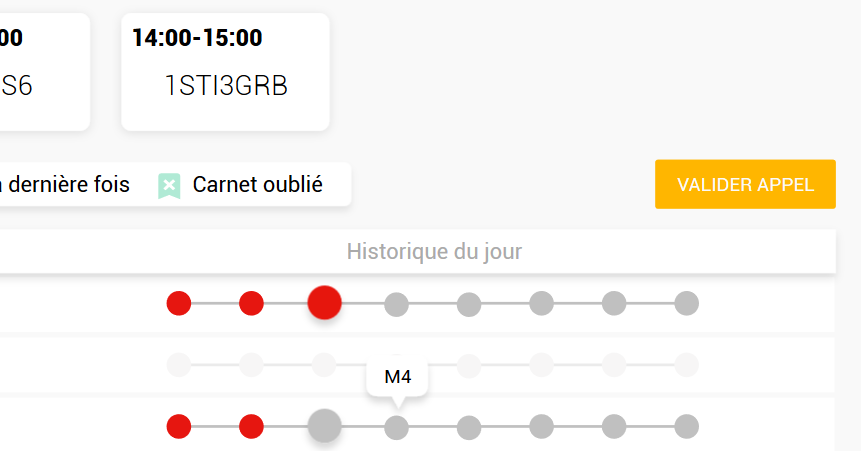This screenshot has height=451, width=861.
Task: Click the enlarged gray dot in the bottom row
Action: 324,427
